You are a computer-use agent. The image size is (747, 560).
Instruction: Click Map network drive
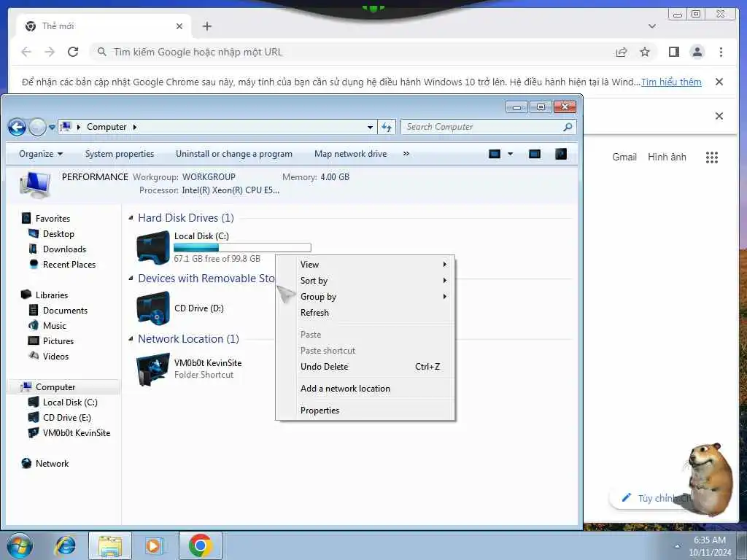tap(351, 154)
